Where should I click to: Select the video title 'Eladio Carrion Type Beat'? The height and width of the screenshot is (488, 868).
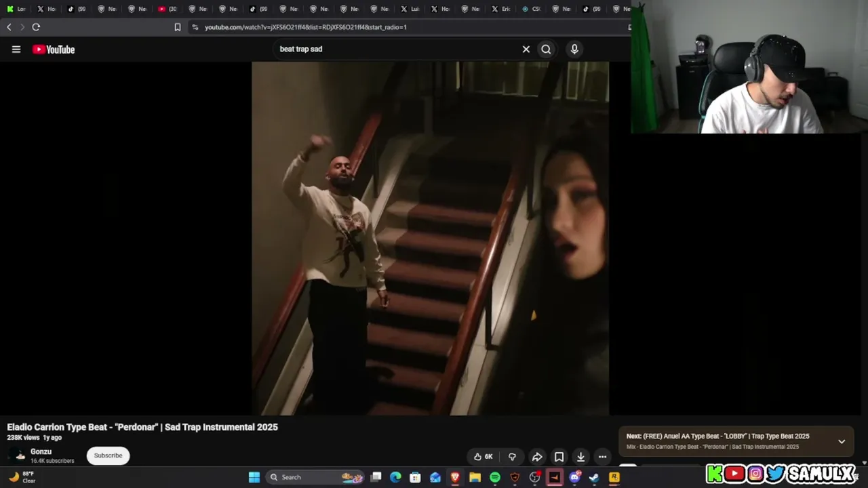[x=142, y=427]
